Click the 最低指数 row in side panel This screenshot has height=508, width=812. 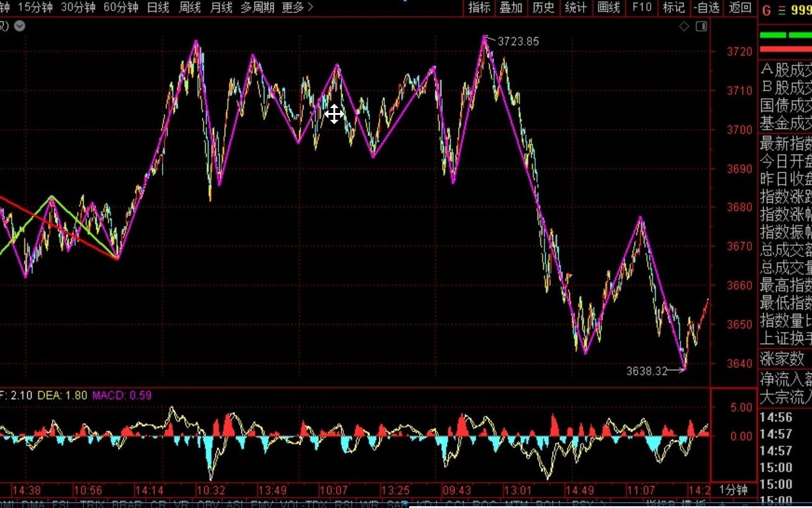[786, 303]
